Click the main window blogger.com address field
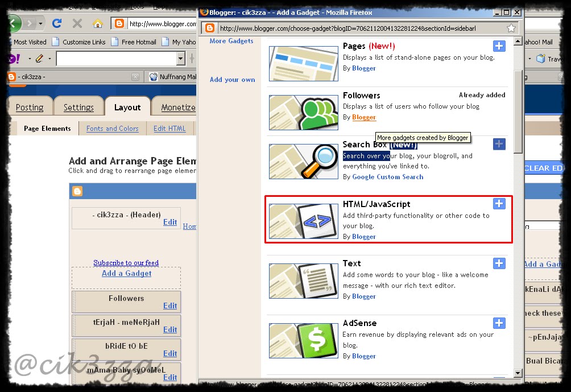This screenshot has height=392, width=571. pyautogui.click(x=163, y=24)
